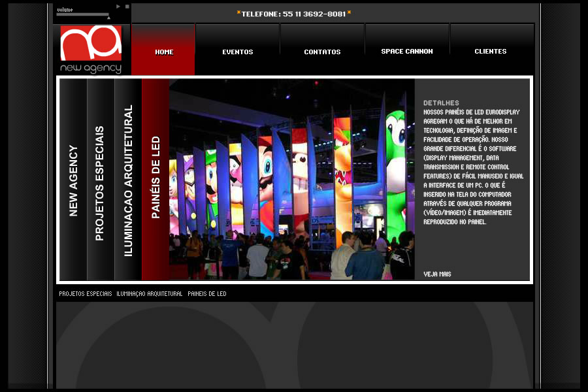Expand the NEW AGENCY vertical panel
The image size is (588, 392).
73,179
